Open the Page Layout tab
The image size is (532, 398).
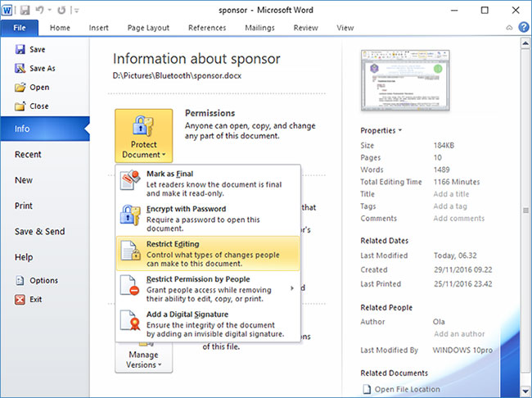coord(148,28)
